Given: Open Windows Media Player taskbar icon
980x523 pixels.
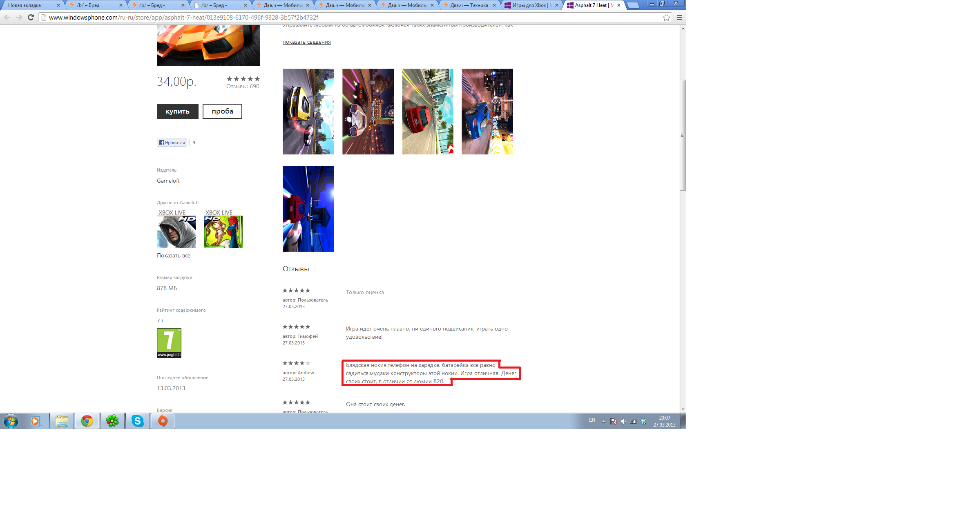Looking at the screenshot, I should pos(36,421).
